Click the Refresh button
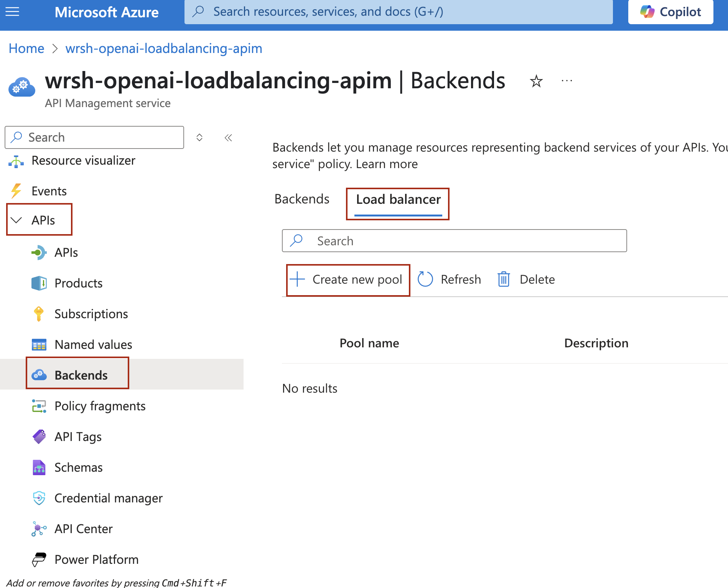The image size is (728, 588). click(449, 279)
